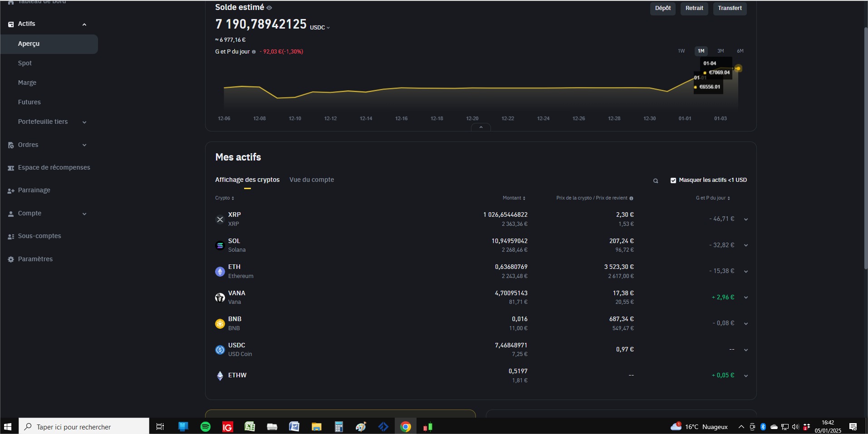Image resolution: width=868 pixels, height=434 pixels.
Task: Click the Dépôt button
Action: tap(663, 8)
